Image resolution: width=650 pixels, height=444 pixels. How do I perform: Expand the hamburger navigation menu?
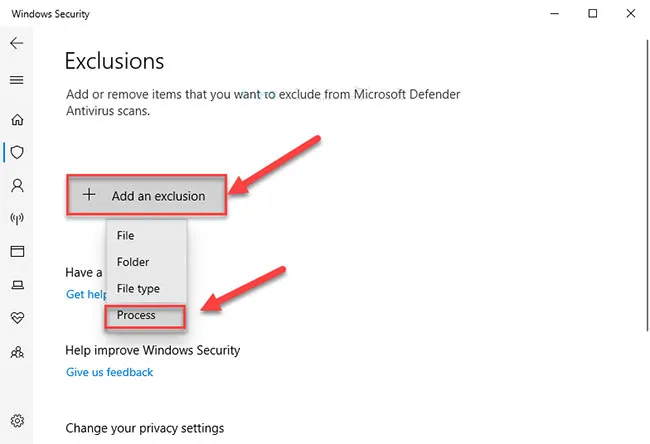16,80
